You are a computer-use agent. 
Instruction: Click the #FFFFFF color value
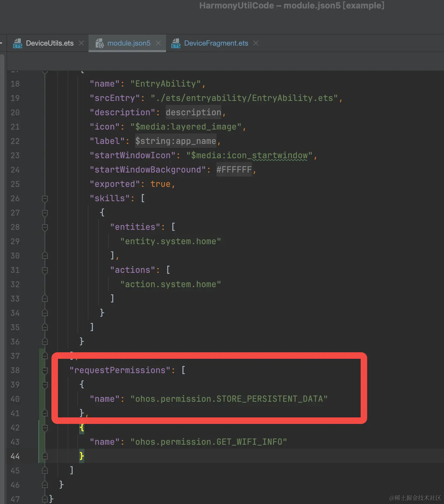234,170
